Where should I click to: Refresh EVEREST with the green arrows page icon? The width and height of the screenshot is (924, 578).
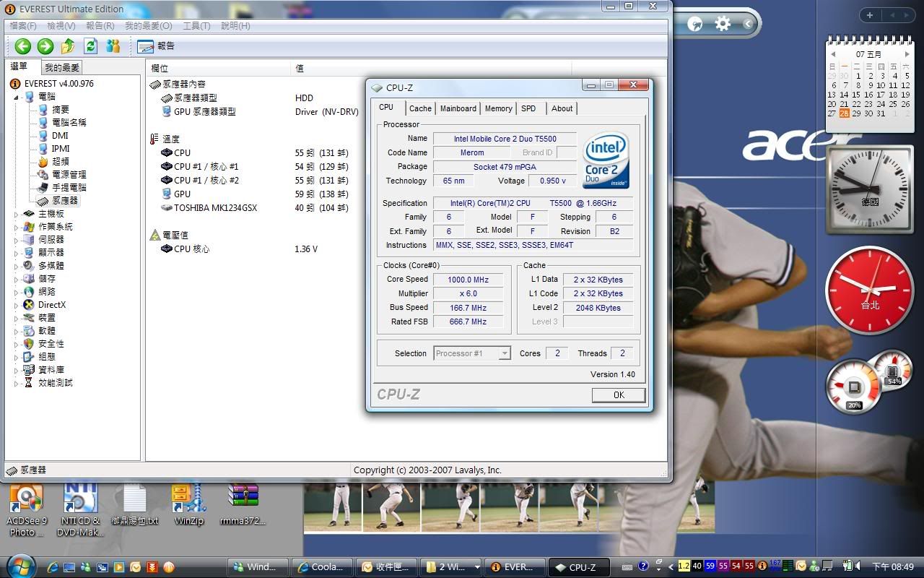click(x=90, y=46)
